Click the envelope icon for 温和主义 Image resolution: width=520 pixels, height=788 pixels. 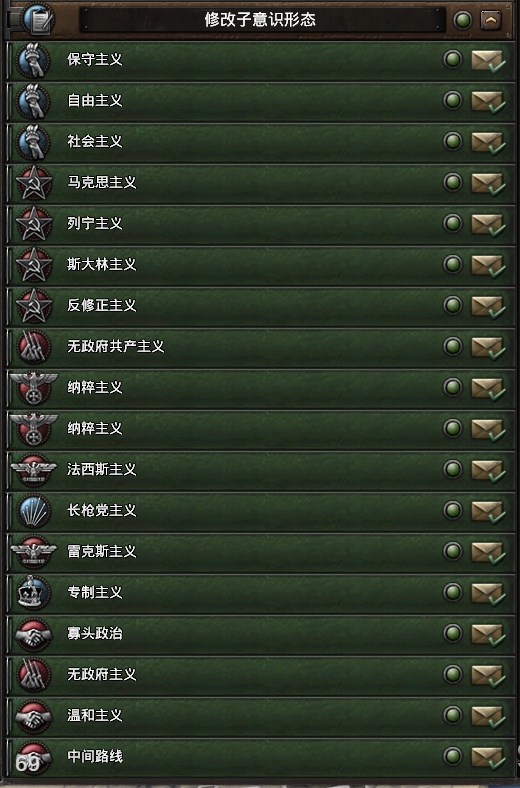point(488,717)
